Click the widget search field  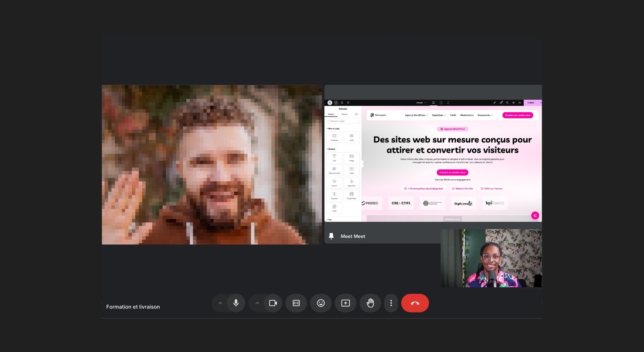[x=343, y=121]
